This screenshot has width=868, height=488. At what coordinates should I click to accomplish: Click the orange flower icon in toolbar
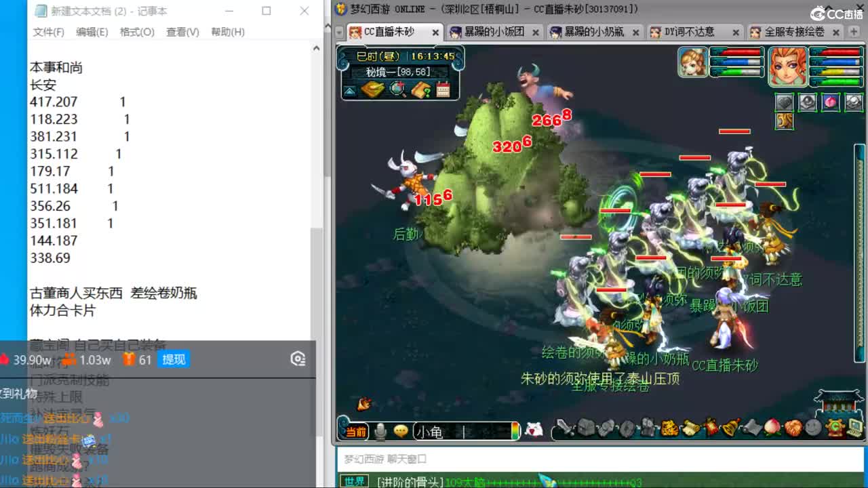(x=793, y=428)
